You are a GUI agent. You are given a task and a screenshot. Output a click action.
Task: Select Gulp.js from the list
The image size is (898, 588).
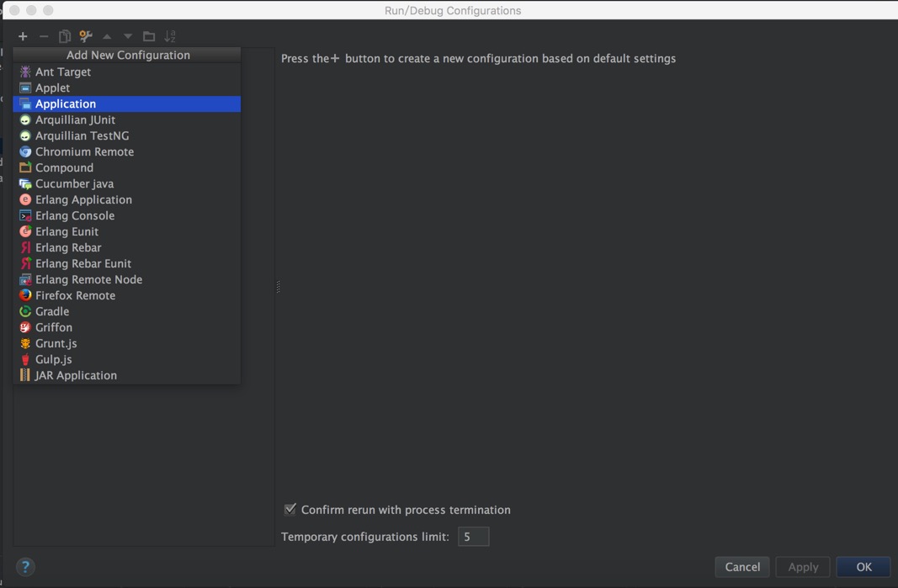coord(126,359)
